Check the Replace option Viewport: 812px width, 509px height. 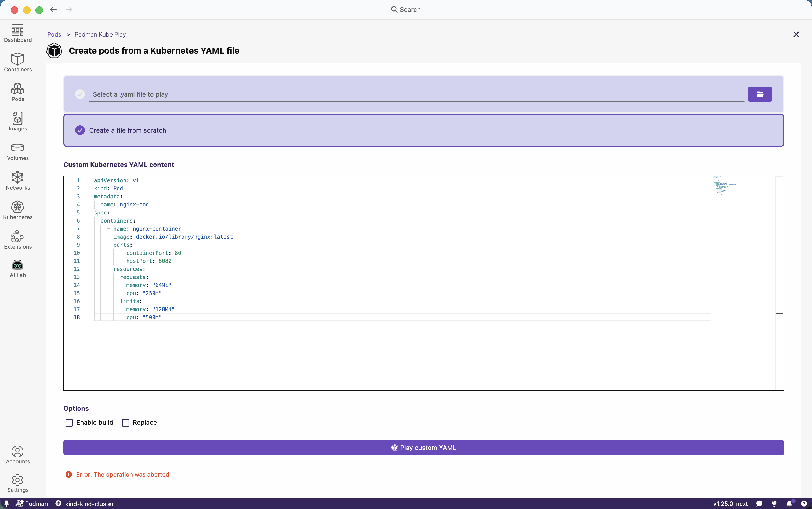[x=126, y=423]
